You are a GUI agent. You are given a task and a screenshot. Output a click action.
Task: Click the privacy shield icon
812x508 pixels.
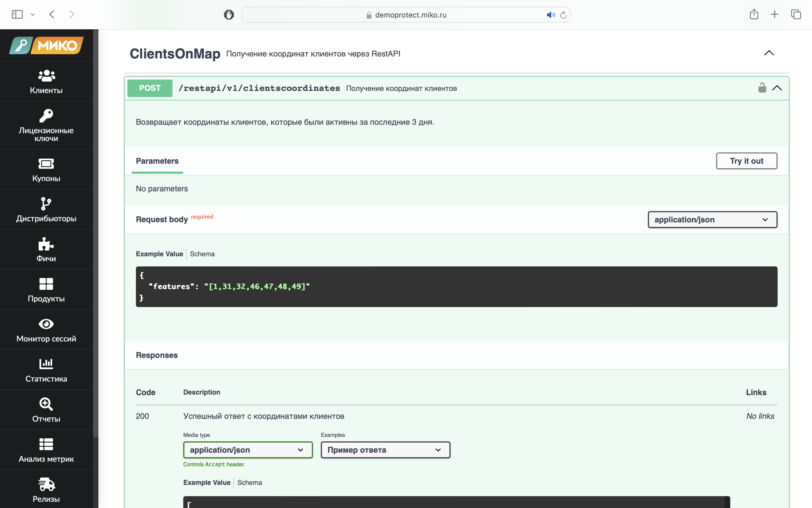(229, 15)
